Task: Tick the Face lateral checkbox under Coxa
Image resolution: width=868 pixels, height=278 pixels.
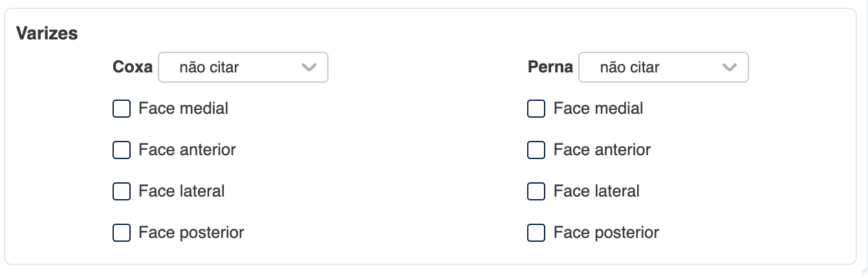Action: [122, 191]
